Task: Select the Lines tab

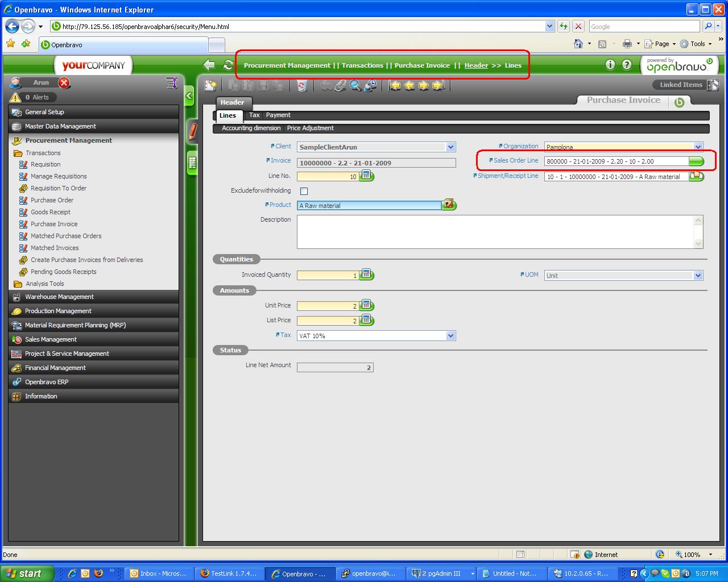Action: point(227,115)
